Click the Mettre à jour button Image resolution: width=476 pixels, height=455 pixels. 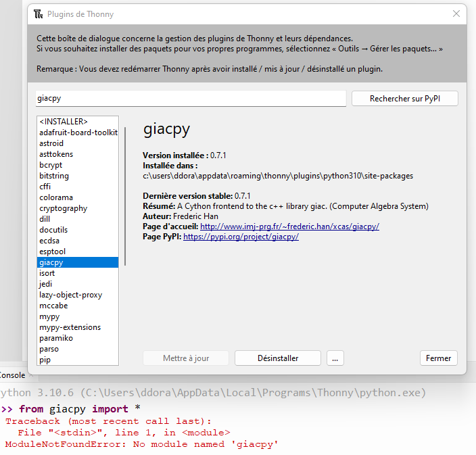coord(186,358)
